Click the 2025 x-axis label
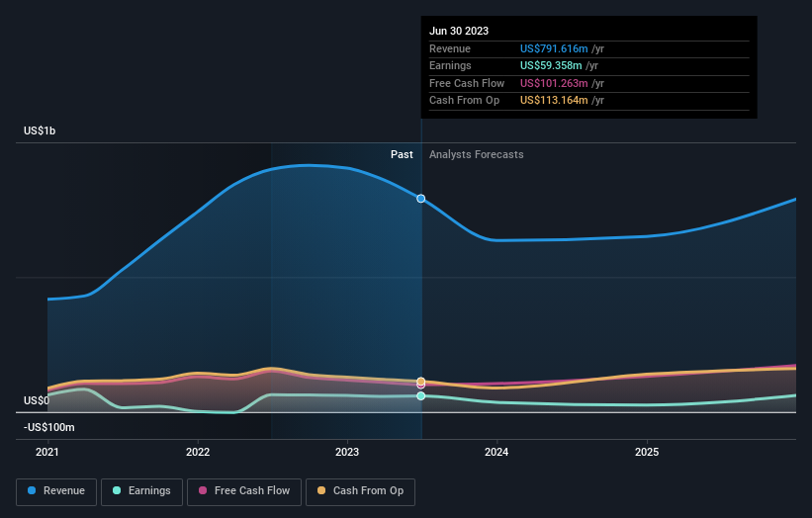Screen dimensions: 812x518 [647, 452]
